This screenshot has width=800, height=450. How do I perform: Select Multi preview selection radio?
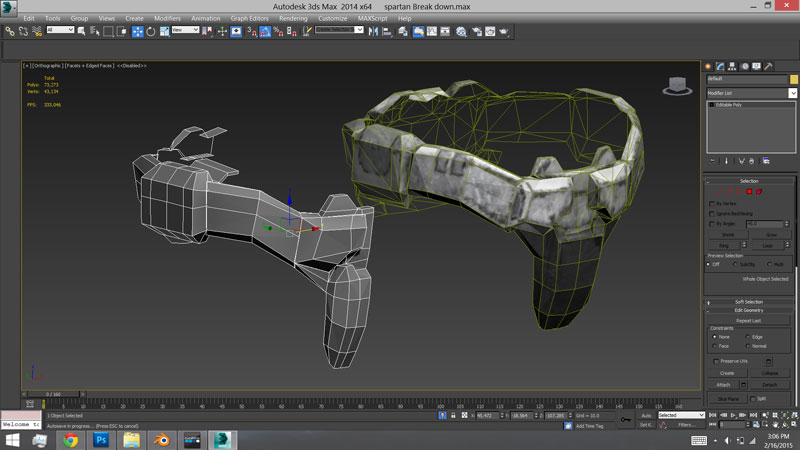click(x=769, y=264)
